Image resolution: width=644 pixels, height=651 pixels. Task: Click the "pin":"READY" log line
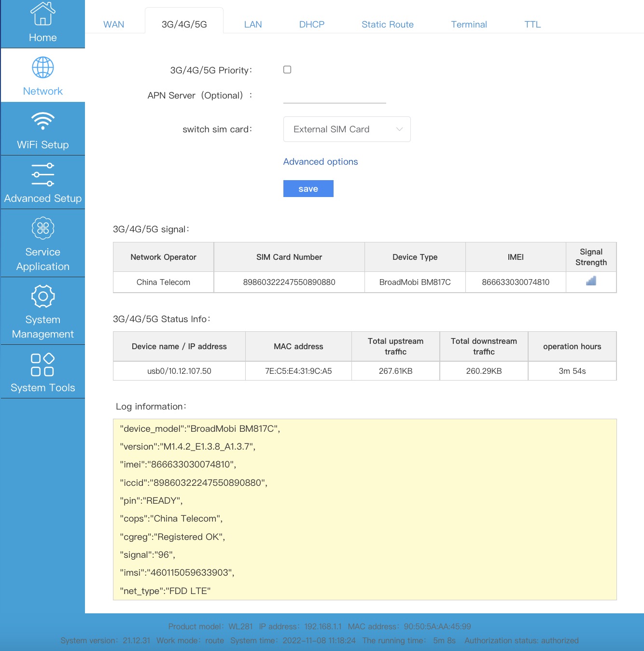151,501
